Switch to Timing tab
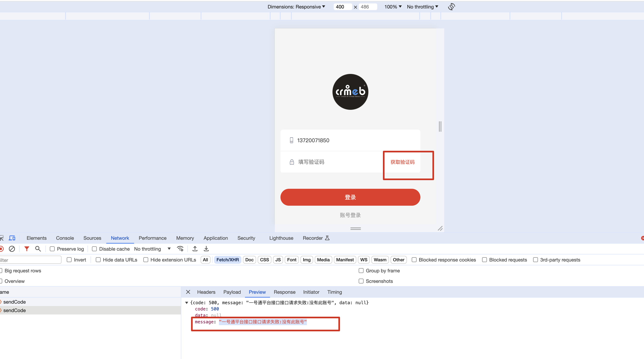This screenshot has width=644, height=359. pos(335,292)
